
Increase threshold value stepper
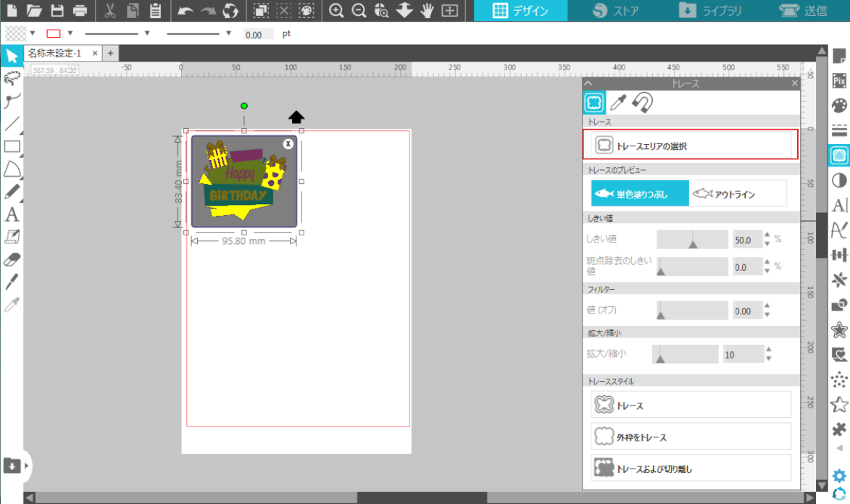767,235
